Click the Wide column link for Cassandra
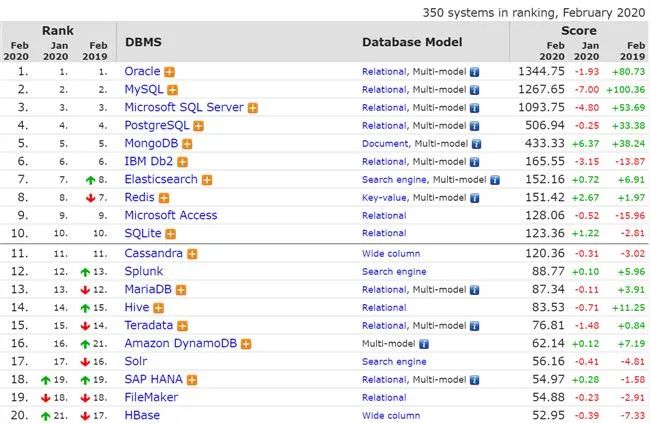Screen dimensions: 650x423 point(390,254)
